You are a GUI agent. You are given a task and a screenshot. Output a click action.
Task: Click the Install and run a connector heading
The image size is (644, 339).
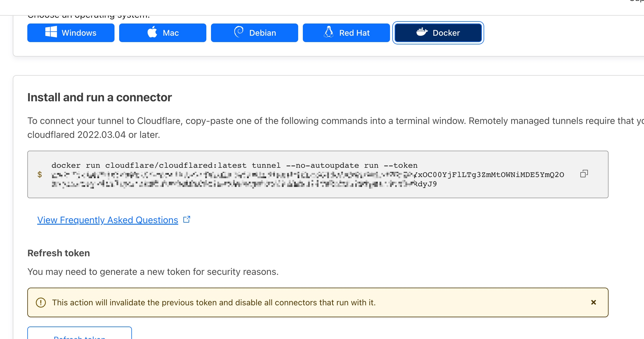100,98
